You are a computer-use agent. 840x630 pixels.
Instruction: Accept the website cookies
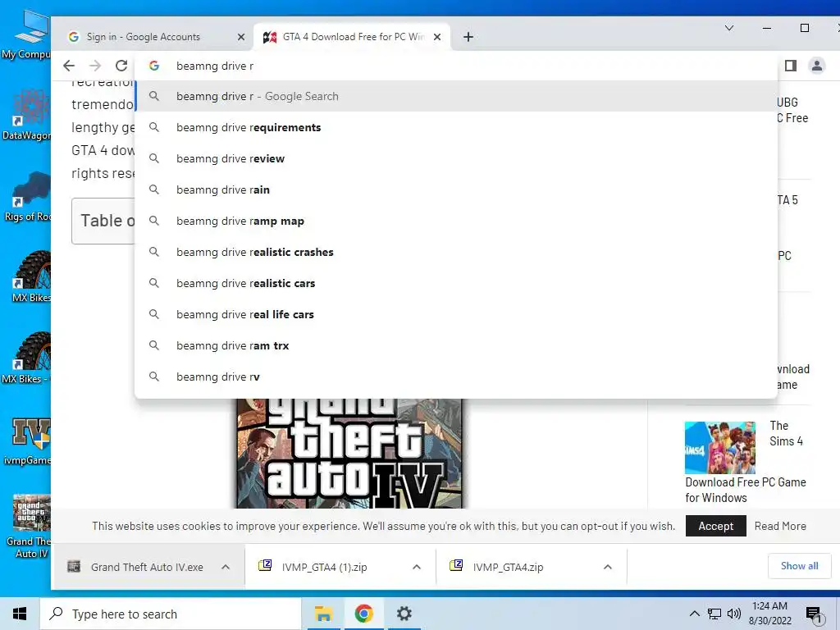715,526
